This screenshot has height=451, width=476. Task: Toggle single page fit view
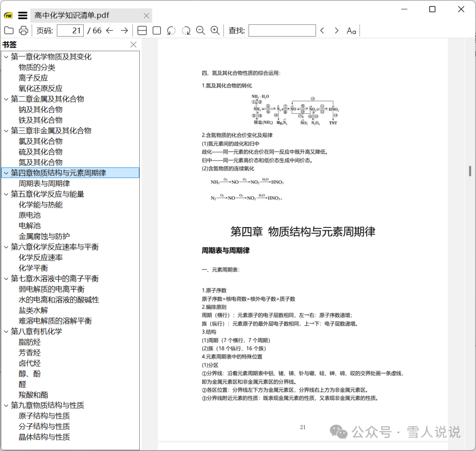coord(156,30)
